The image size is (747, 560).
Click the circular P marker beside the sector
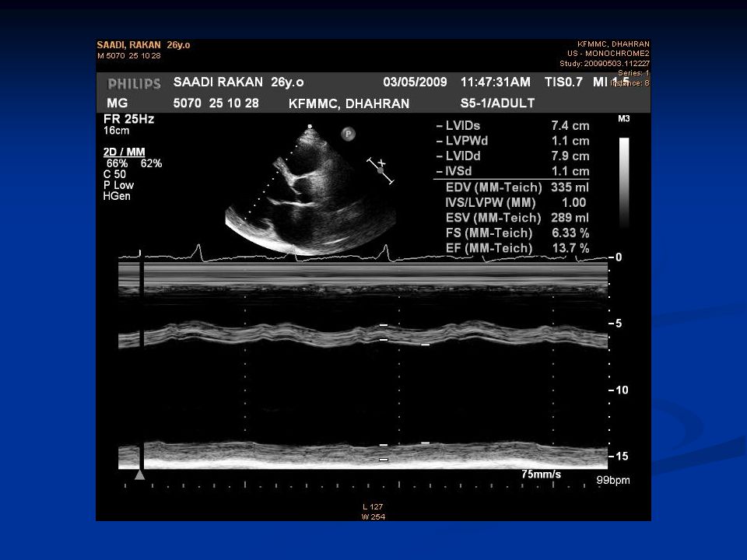pos(349,134)
